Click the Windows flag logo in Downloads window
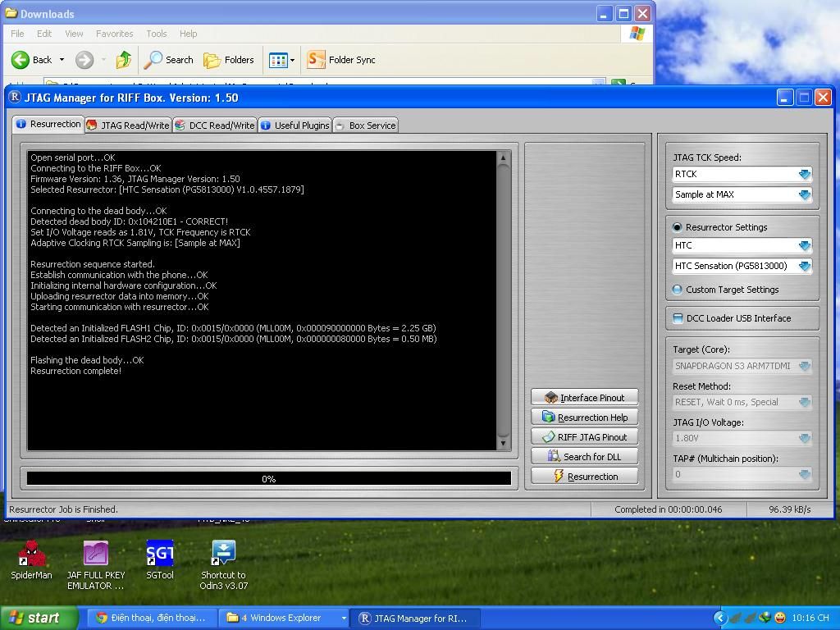This screenshot has width=840, height=630. [637, 34]
